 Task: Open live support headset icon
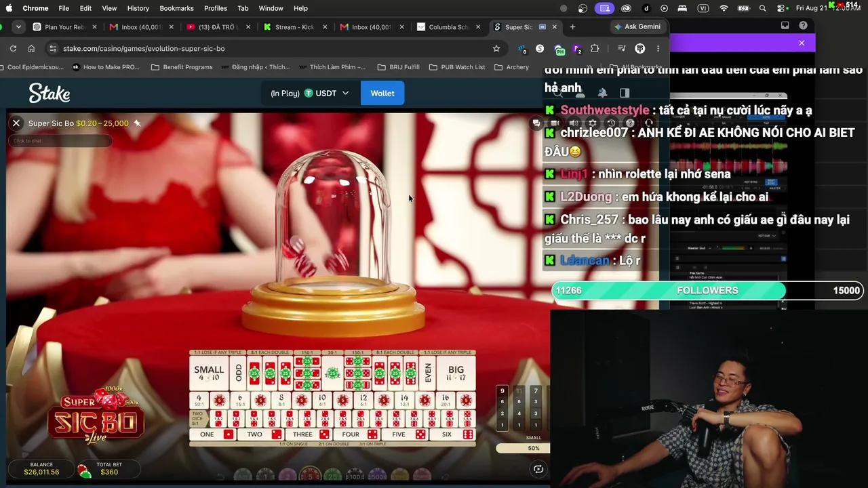(648, 123)
